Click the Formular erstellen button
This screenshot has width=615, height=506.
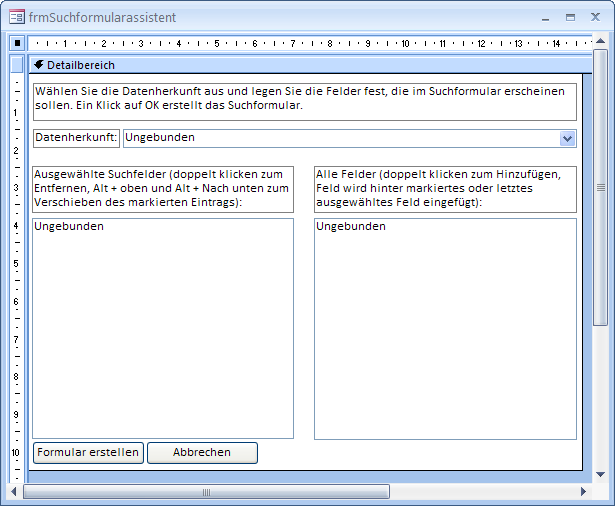(88, 453)
